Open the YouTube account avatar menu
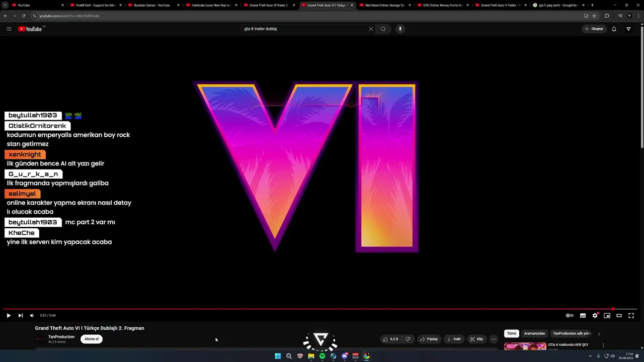The width and height of the screenshot is (644, 362). 628,29
